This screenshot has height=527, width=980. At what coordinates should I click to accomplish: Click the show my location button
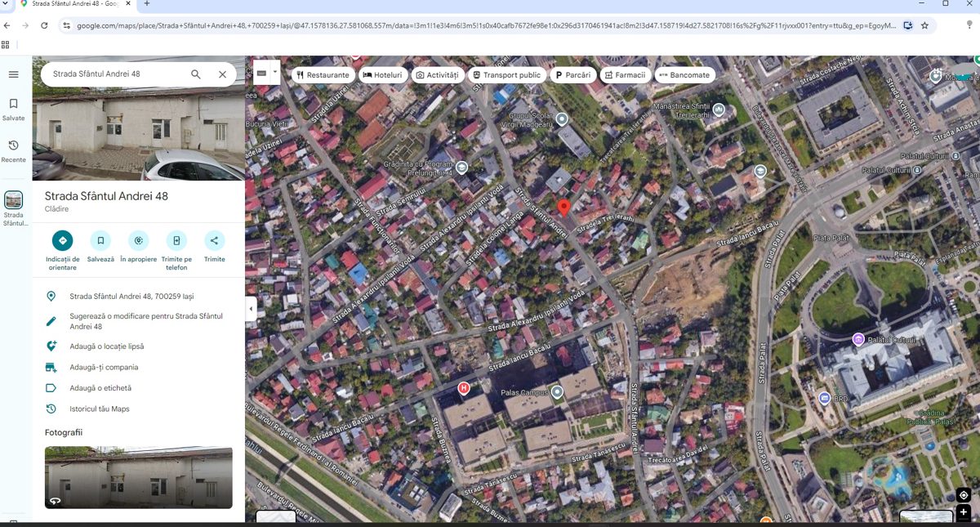coord(964,495)
